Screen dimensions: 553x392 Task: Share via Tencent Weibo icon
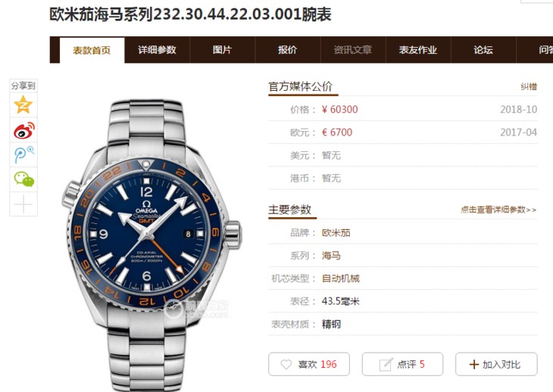tap(23, 155)
